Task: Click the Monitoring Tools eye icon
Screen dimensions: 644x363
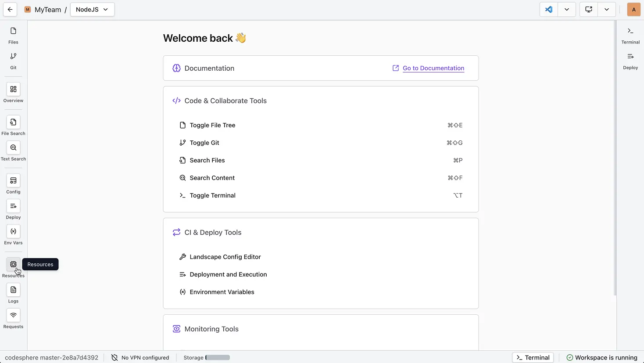Action: pos(176,329)
